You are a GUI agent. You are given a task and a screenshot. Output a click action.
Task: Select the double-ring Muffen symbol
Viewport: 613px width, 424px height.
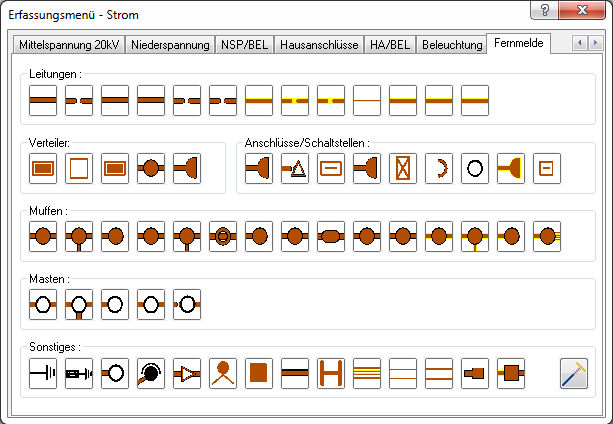click(223, 236)
